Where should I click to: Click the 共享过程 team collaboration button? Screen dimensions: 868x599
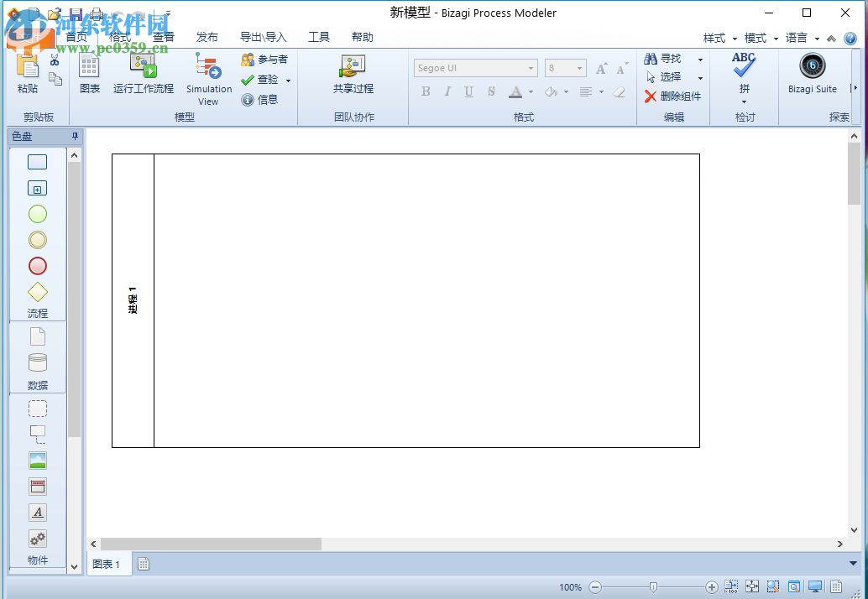353,78
